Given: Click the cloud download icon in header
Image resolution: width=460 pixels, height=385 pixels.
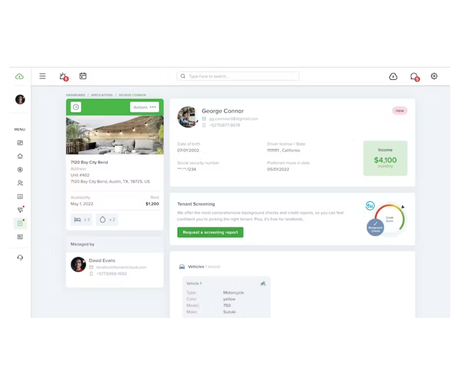Looking at the screenshot, I should tap(393, 76).
